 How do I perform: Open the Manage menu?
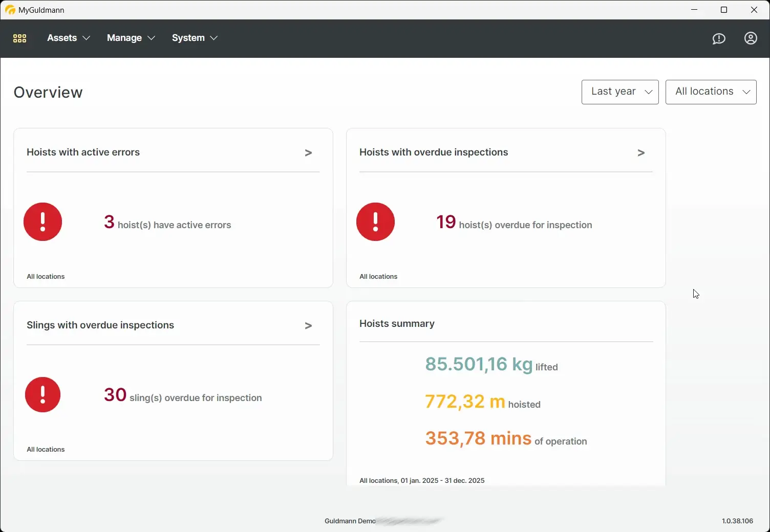coord(124,38)
